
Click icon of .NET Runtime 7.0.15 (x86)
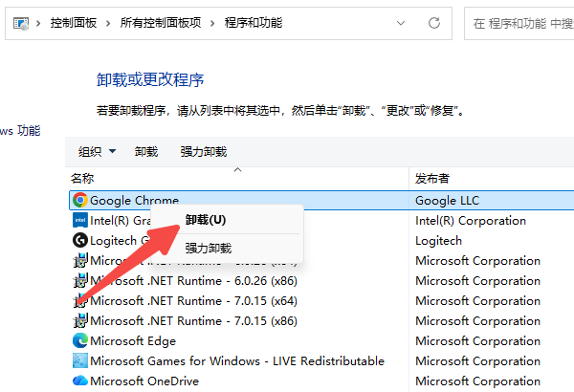coord(79,320)
